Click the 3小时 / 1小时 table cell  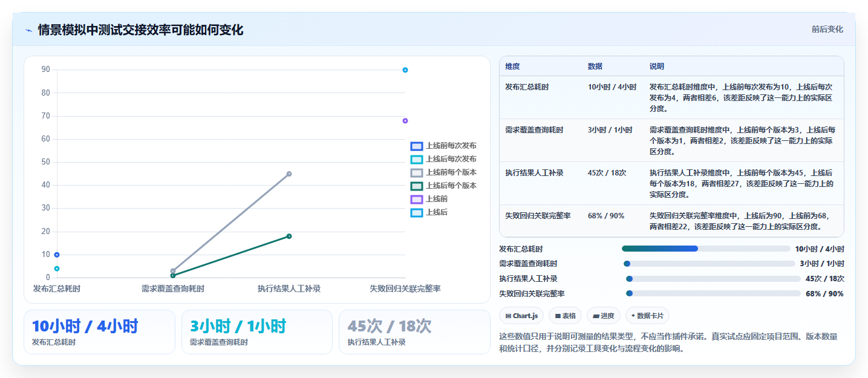point(610,130)
